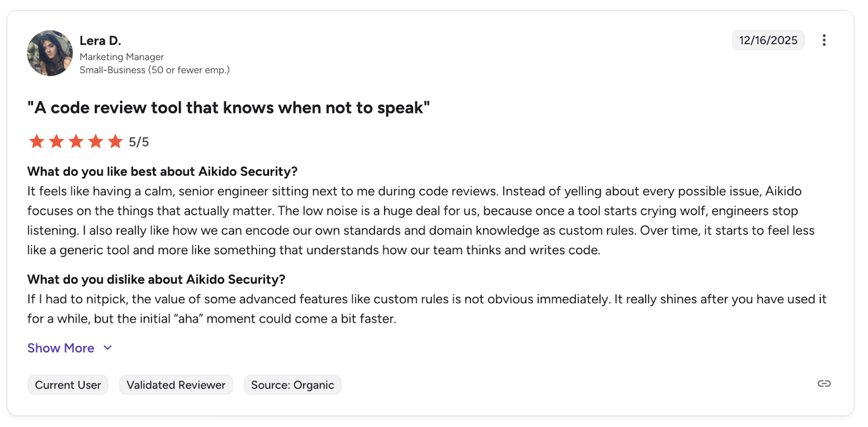Select the Validated Reviewer tag
The image size is (868, 427).
coord(176,385)
